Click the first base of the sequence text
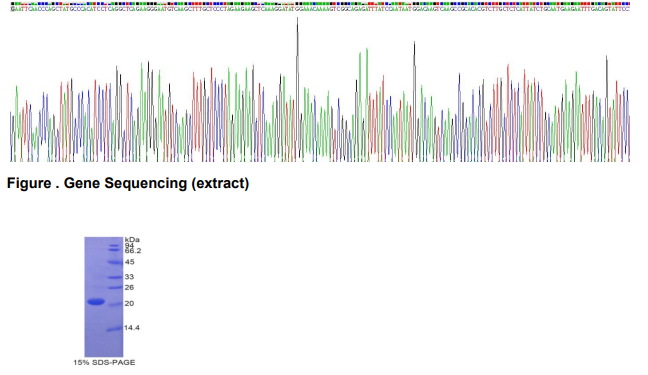 click(12, 9)
